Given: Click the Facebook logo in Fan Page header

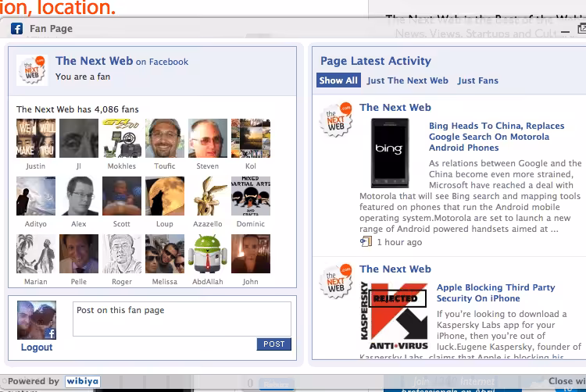Looking at the screenshot, I should pyautogui.click(x=17, y=28).
